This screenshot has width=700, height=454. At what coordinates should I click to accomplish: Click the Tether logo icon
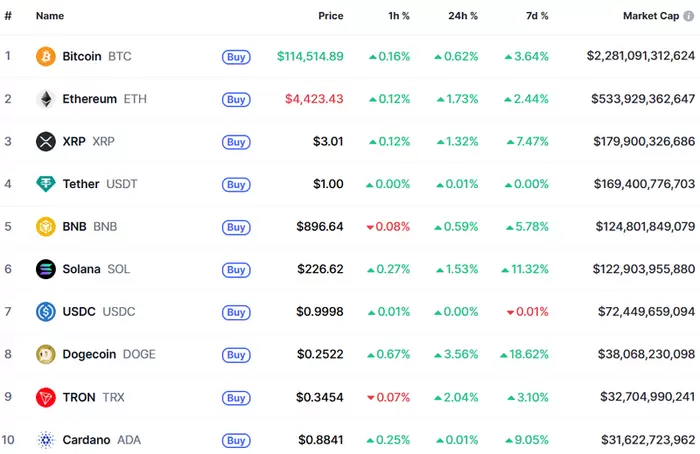pyautogui.click(x=45, y=184)
